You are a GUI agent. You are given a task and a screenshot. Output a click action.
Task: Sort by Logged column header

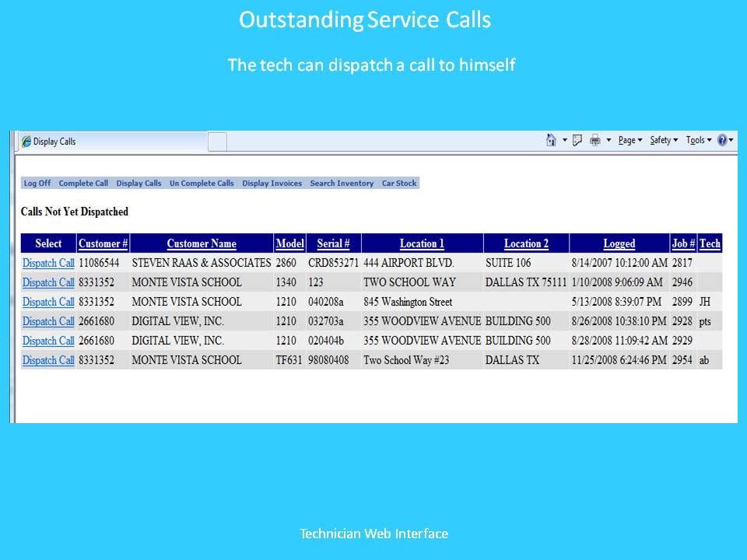(619, 243)
